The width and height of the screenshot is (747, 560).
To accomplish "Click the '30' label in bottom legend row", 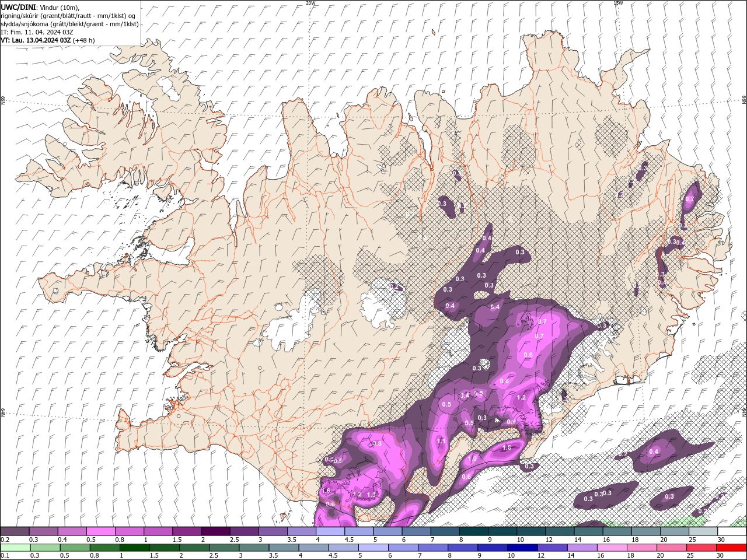I will pos(720,555).
